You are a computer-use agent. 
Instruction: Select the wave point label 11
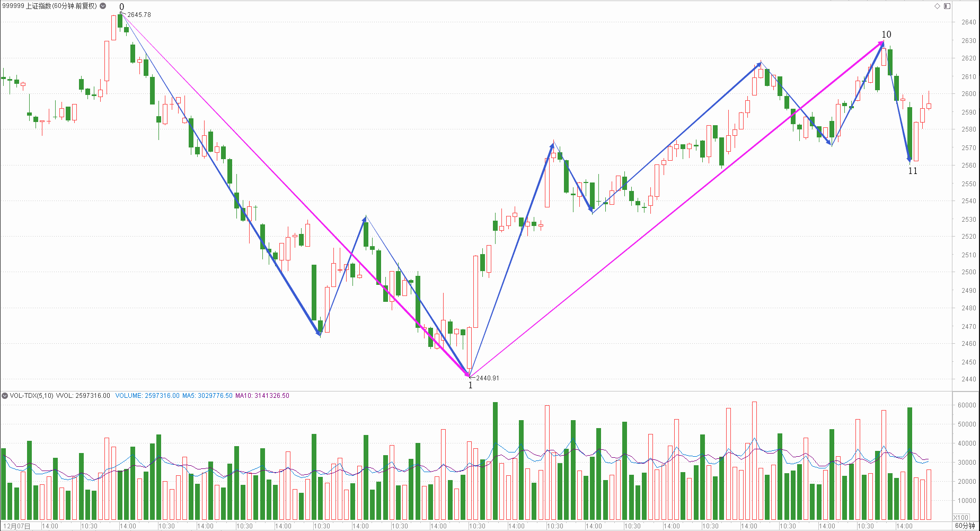[x=913, y=171]
